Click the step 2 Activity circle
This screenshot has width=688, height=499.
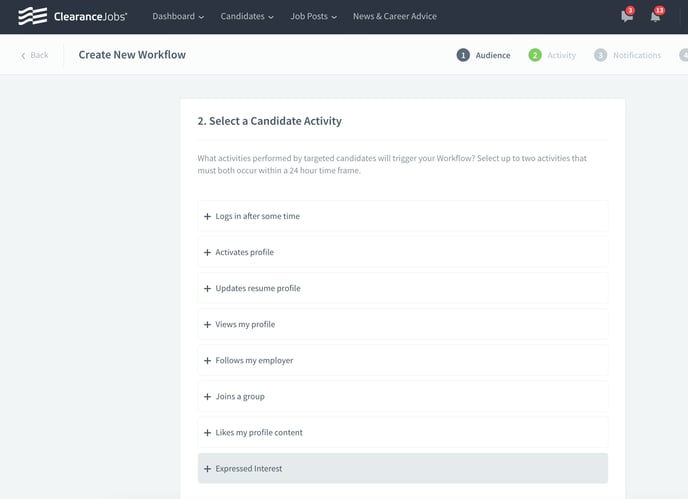pos(535,55)
